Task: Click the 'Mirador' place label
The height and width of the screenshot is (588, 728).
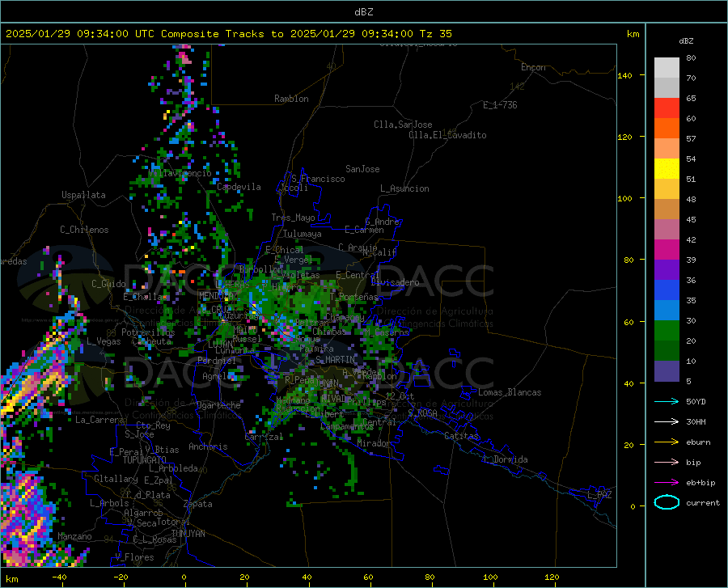Action: [x=374, y=443]
